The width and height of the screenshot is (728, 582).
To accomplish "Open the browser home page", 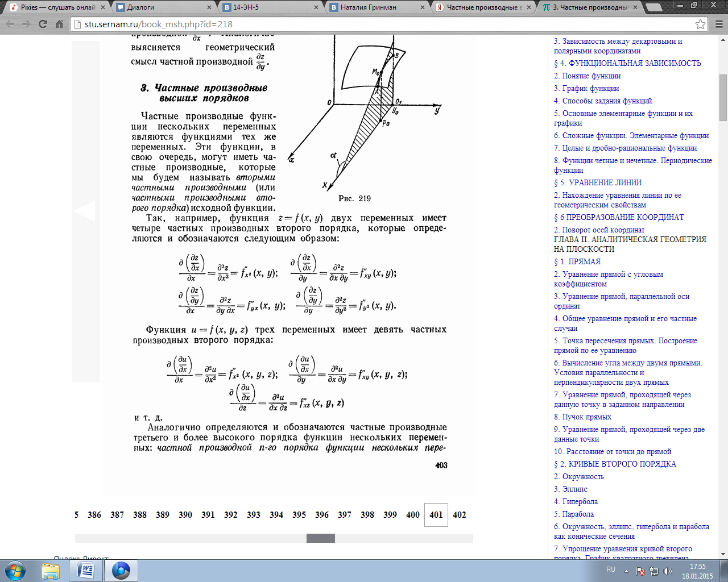I will 59,24.
